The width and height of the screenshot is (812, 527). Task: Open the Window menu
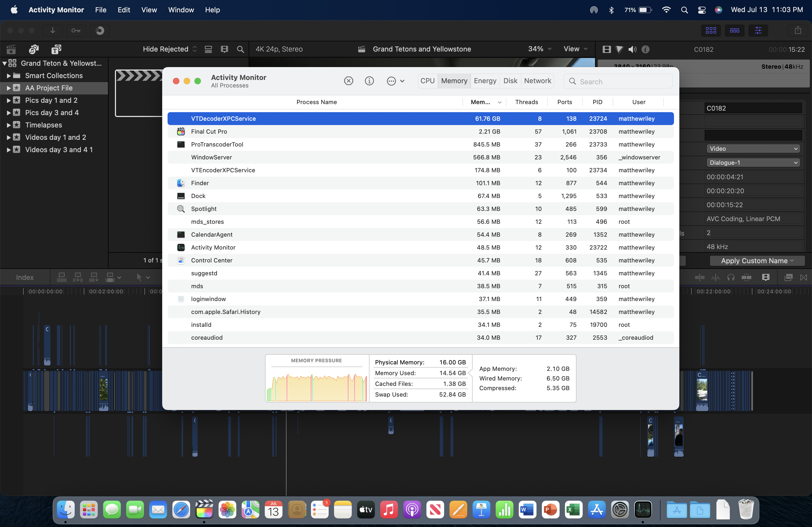click(x=181, y=10)
